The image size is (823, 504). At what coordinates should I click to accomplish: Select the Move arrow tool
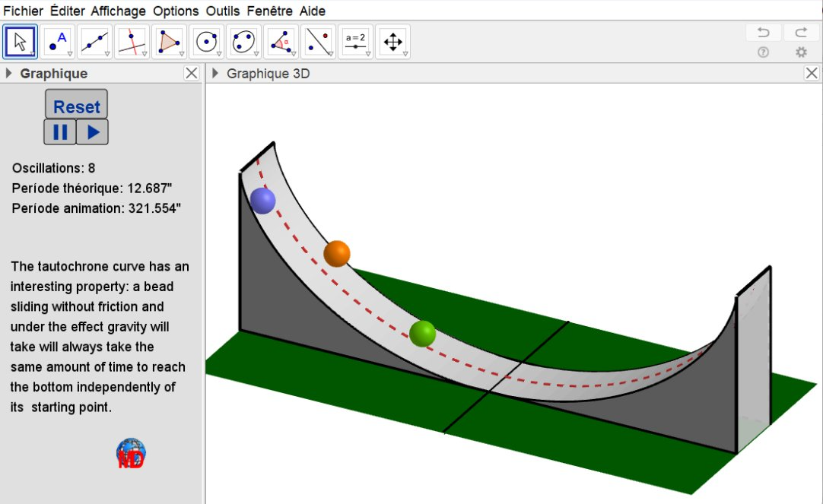pyautogui.click(x=21, y=42)
